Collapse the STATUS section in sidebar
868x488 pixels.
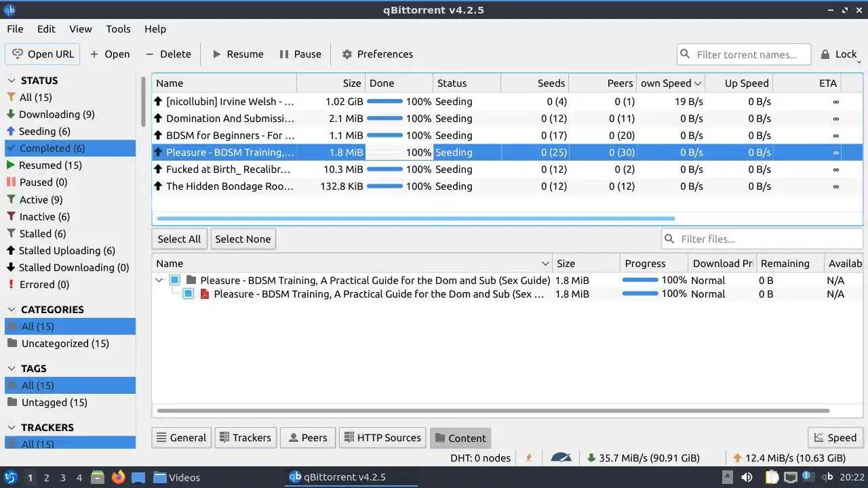click(x=10, y=81)
